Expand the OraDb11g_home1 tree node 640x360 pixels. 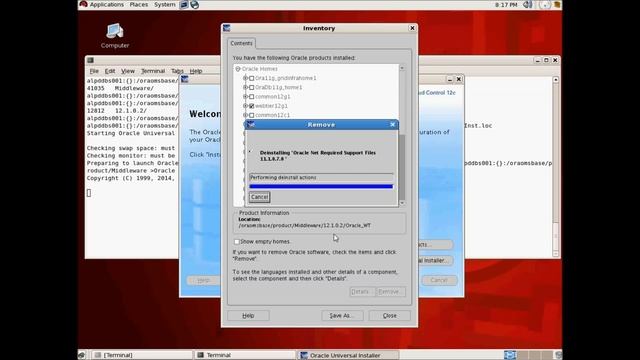pos(245,87)
